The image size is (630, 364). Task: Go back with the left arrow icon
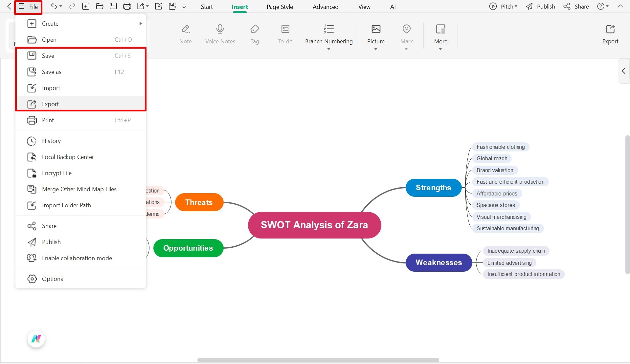click(9, 6)
